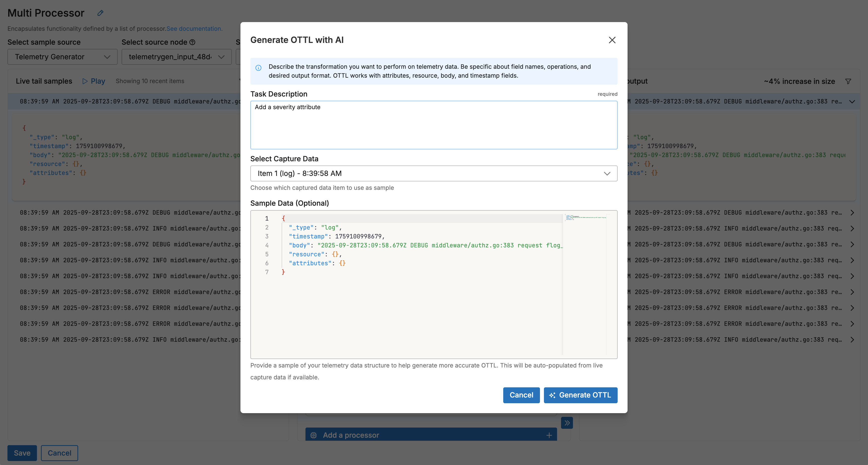Click the double-chevron expand icon button

[x=567, y=423]
